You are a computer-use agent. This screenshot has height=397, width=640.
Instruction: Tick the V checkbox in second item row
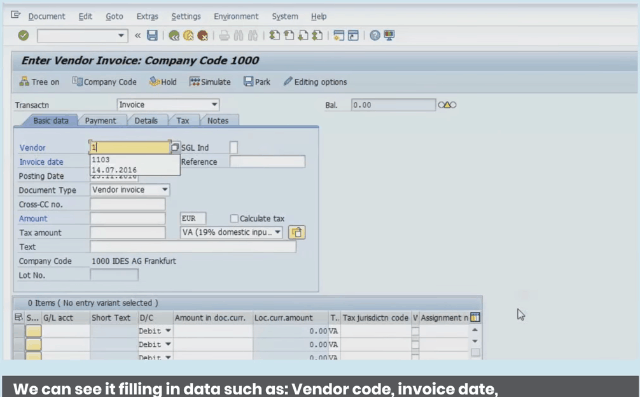tap(415, 345)
